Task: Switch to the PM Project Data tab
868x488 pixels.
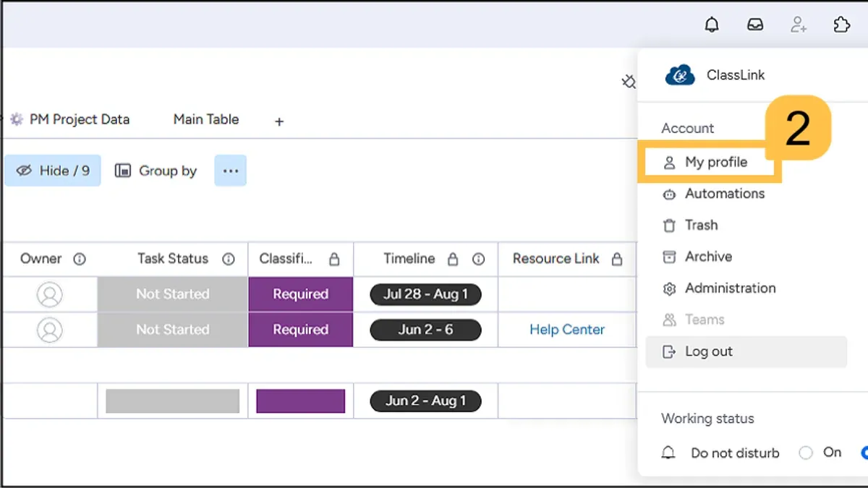Action: click(x=69, y=119)
